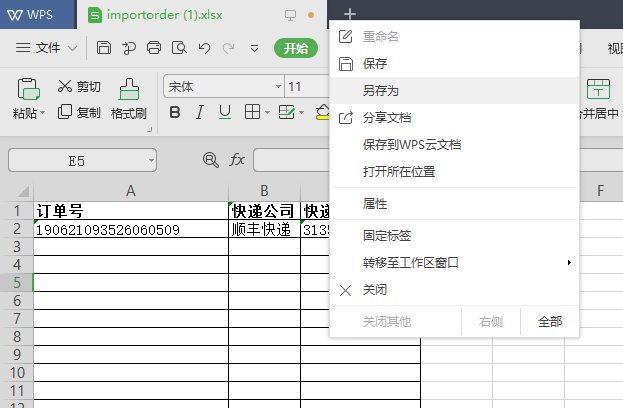Image resolution: width=623 pixels, height=408 pixels.
Task: Open Print Preview from quick toolbar
Action: (178, 48)
